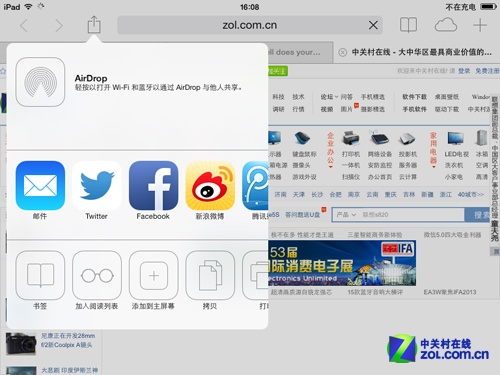Viewport: 500px width, 375px height.
Task: Click the 登录 login link
Action: click(464, 71)
